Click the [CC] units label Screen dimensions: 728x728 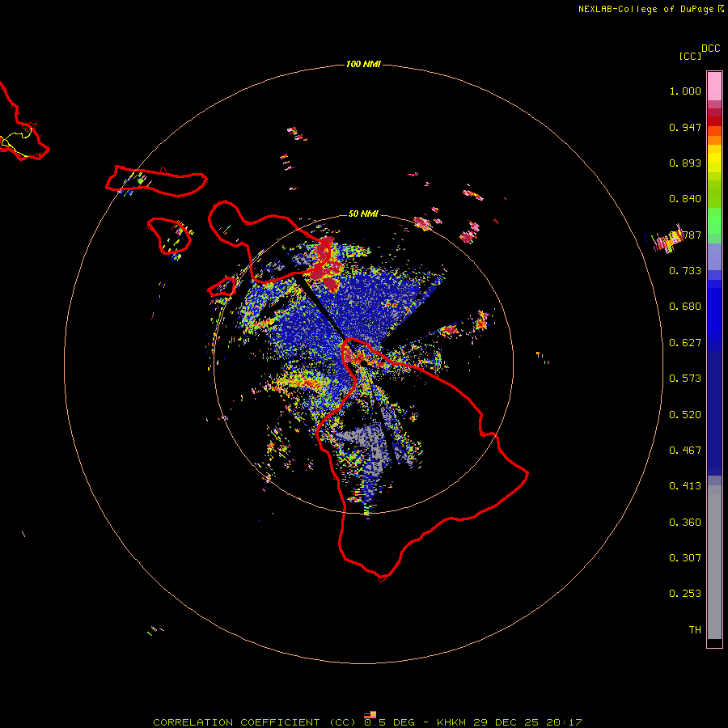(690, 56)
